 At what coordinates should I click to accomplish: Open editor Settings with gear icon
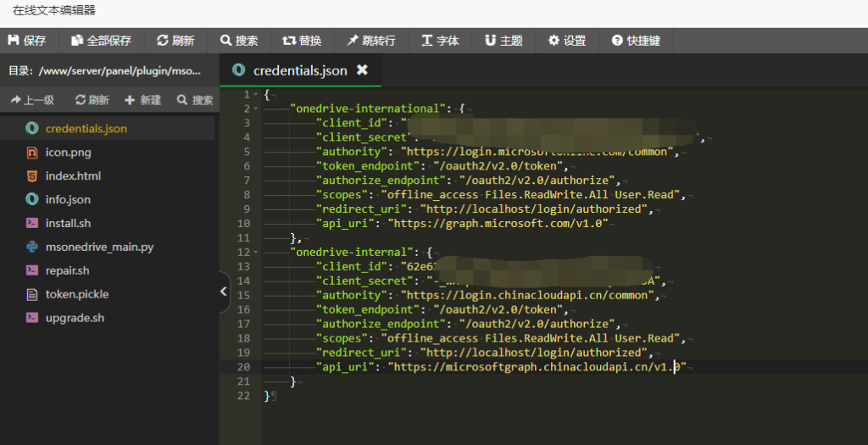click(x=567, y=41)
